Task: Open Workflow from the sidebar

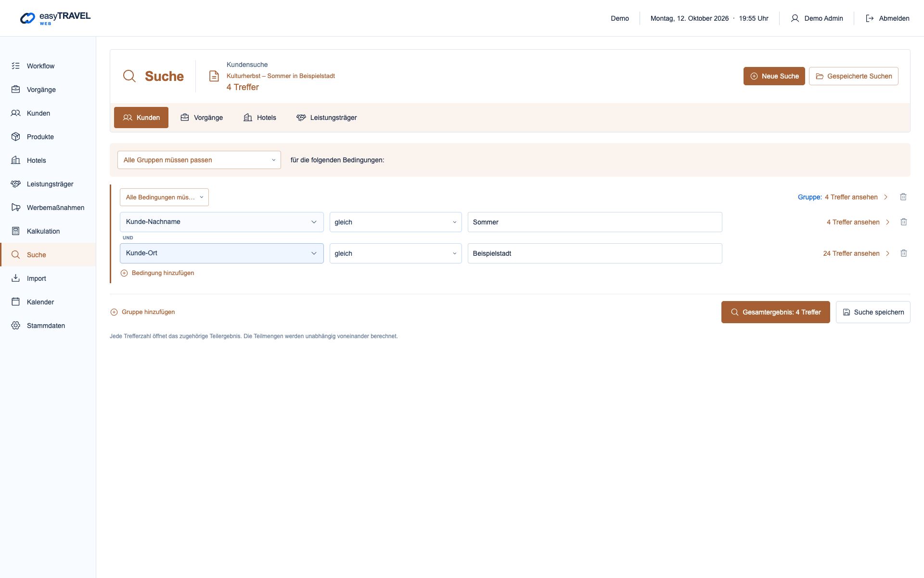Action: [x=48, y=66]
